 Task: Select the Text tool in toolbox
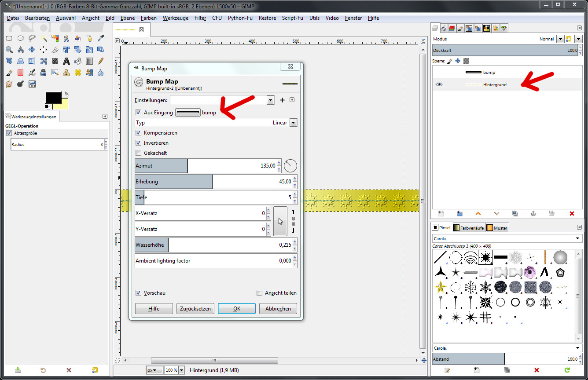click(66, 61)
